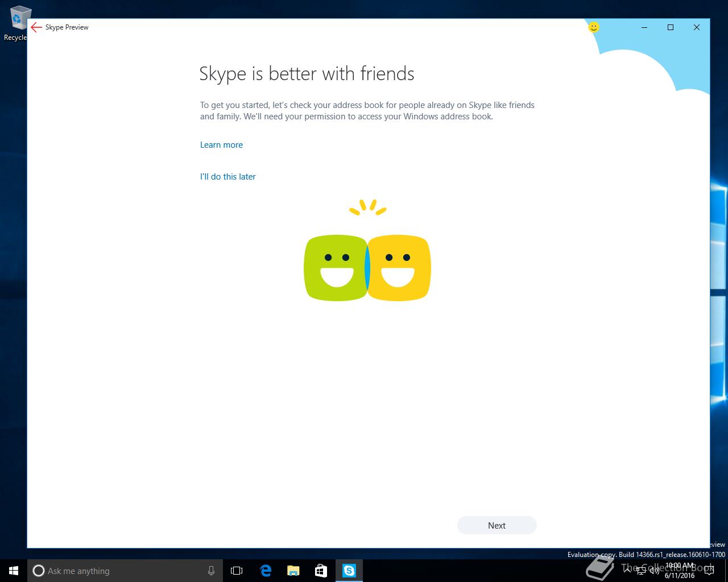Image resolution: width=728 pixels, height=582 pixels.
Task: Click the Next button
Action: [497, 525]
